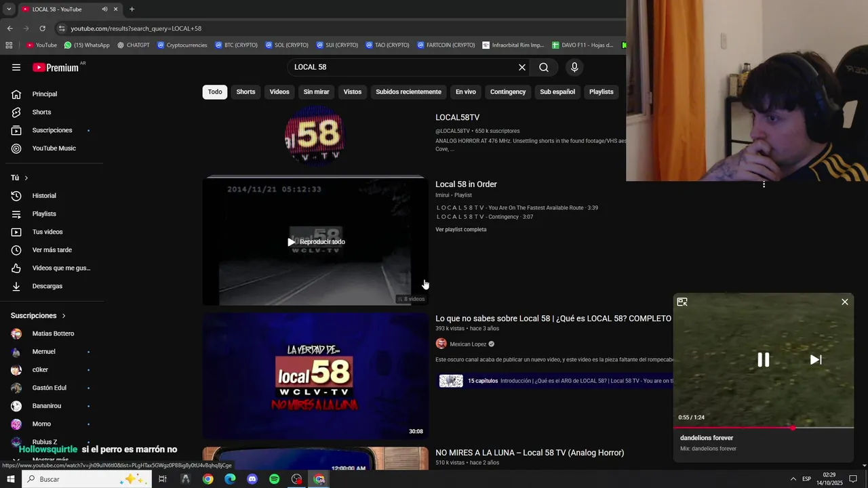Viewport: 868px width, 488px height.
Task: Click the address bar URL
Action: click(136, 28)
